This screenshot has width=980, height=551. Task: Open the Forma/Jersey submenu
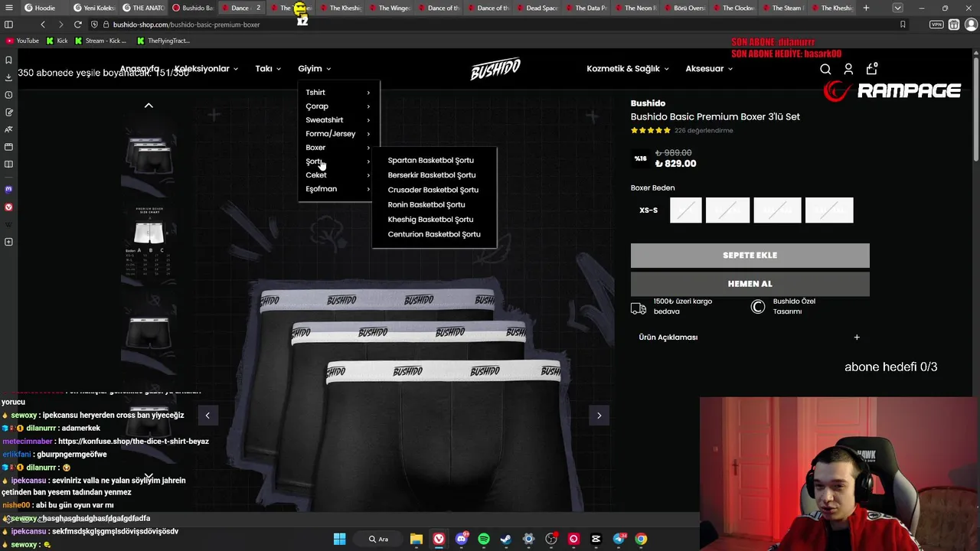pos(338,134)
